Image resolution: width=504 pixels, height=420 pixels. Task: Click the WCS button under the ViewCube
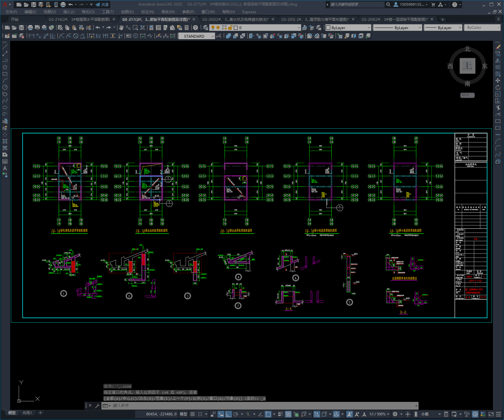pos(467,95)
